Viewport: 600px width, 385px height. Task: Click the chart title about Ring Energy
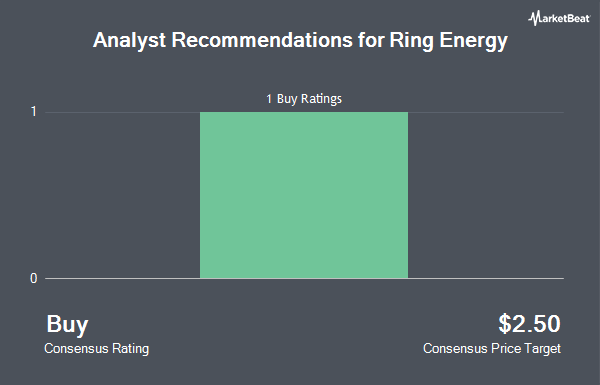[300, 41]
